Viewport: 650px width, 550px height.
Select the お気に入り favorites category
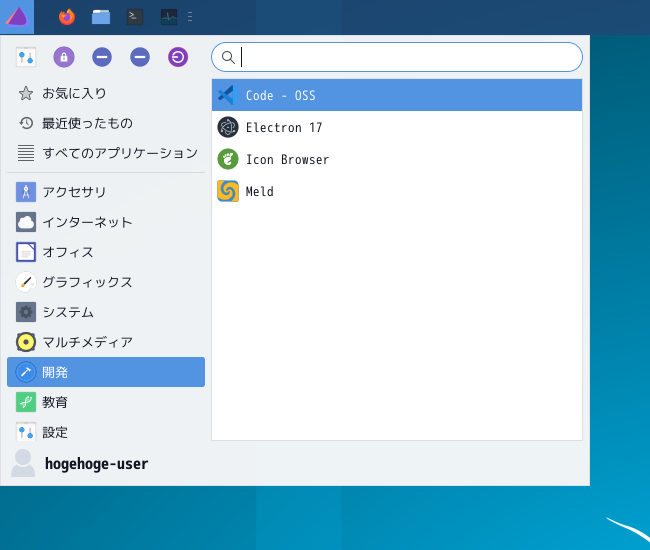(106, 93)
